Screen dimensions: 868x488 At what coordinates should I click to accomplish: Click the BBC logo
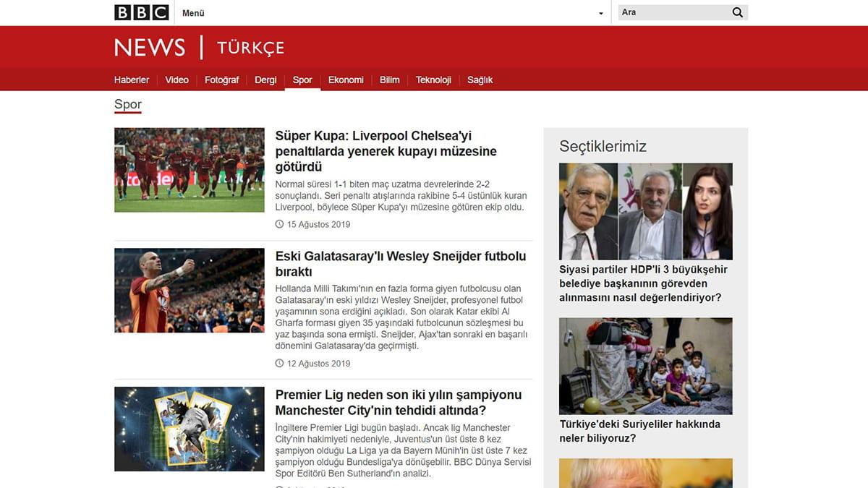point(141,12)
